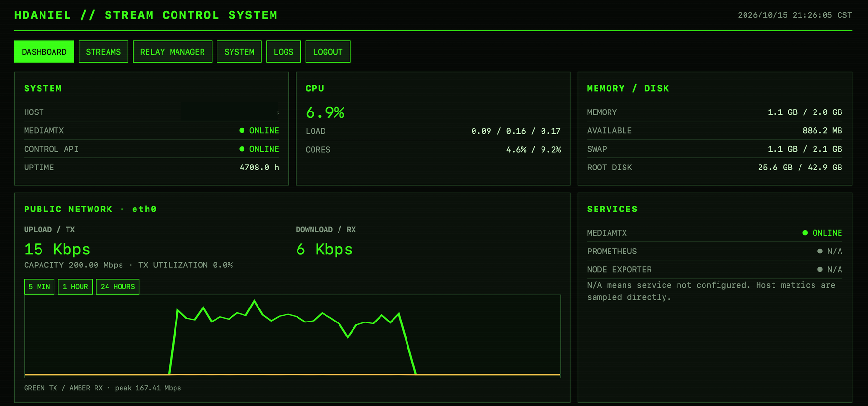This screenshot has width=868, height=406.
Task: Click the DOWNLOAD / RX label
Action: [326, 230]
